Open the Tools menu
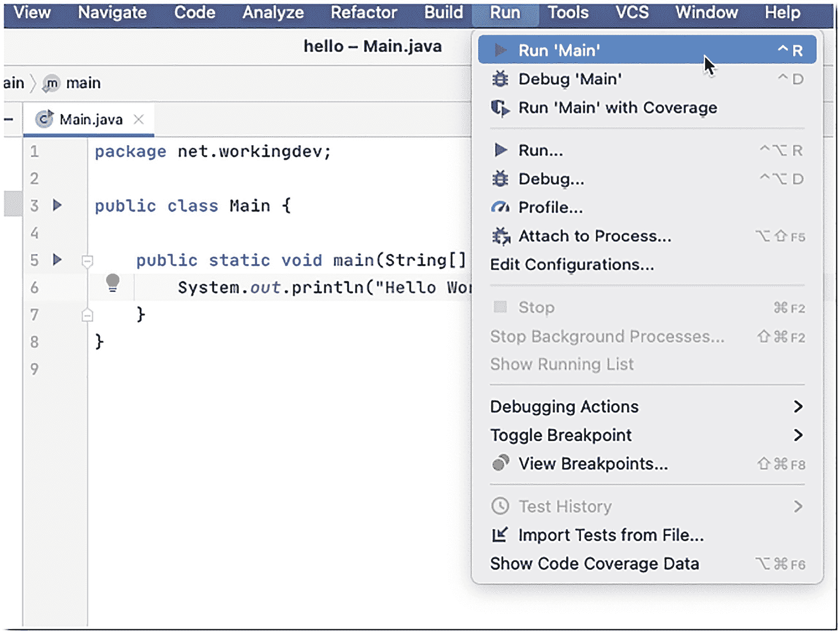Screen dimensions: 840x633 point(568,13)
